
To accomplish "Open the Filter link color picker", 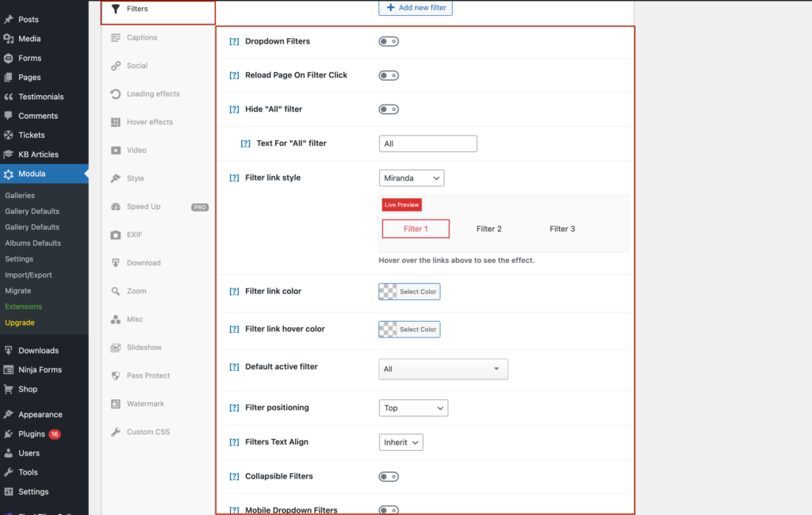I will 409,291.
